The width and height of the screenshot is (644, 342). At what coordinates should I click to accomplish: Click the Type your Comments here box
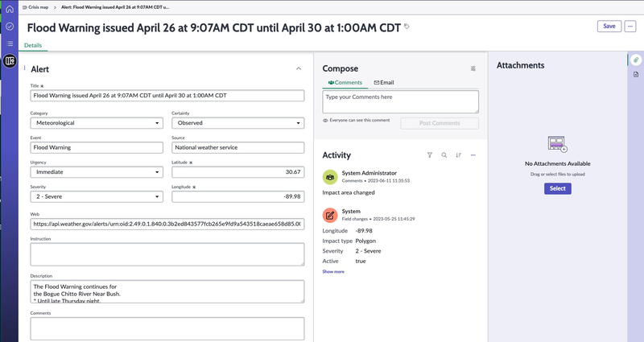400,101
